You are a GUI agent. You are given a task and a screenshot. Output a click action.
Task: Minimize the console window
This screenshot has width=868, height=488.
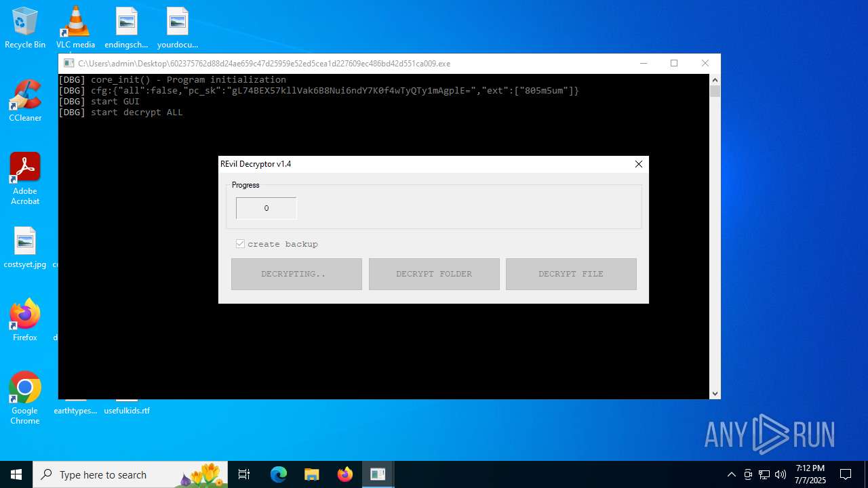pos(643,63)
